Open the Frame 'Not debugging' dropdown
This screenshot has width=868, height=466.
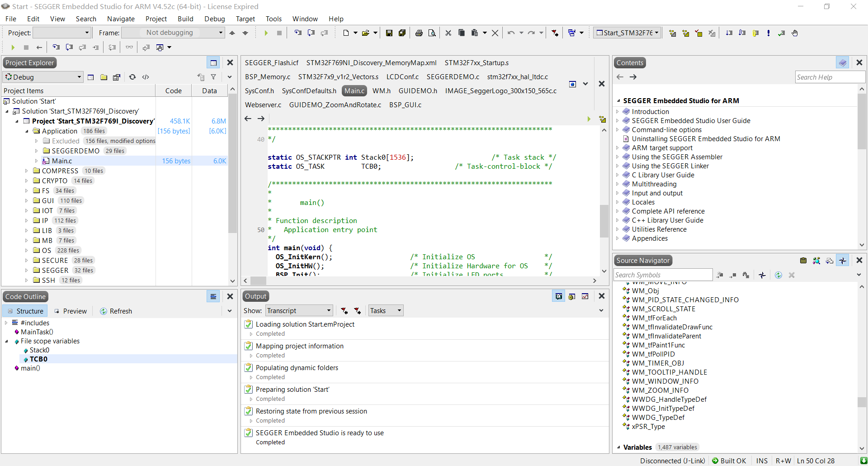click(x=173, y=33)
